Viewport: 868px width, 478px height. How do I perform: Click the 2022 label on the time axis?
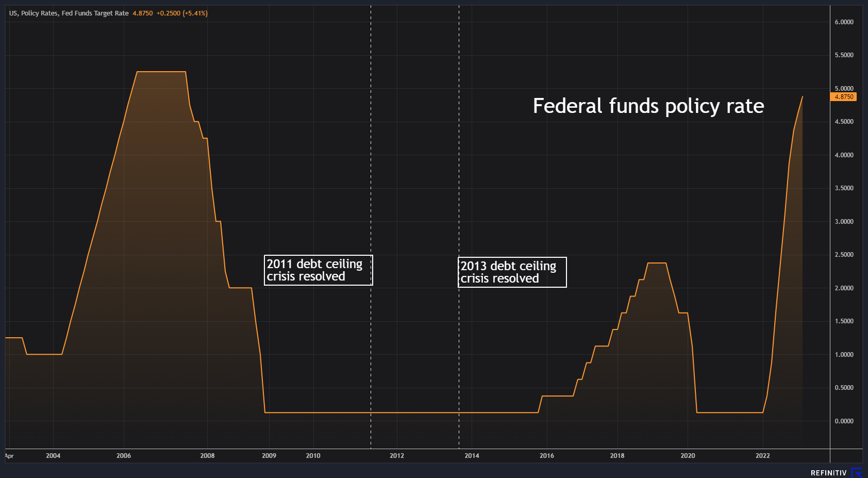pos(762,456)
